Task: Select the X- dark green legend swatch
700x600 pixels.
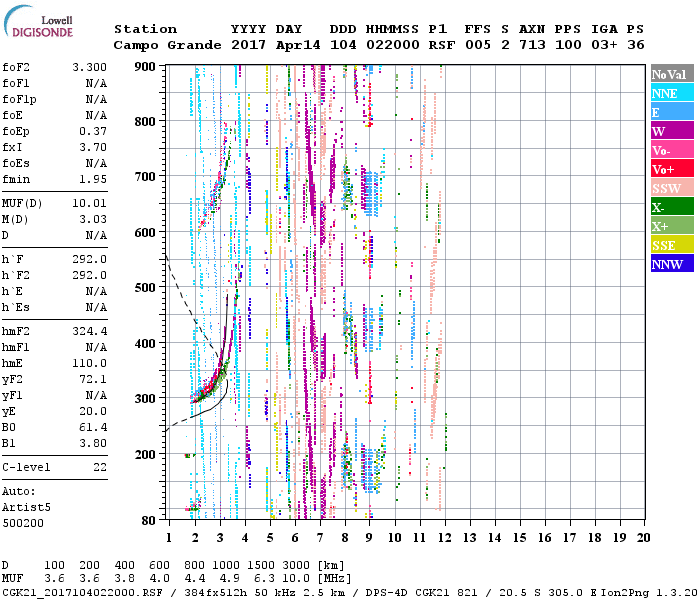Action: [x=672, y=207]
